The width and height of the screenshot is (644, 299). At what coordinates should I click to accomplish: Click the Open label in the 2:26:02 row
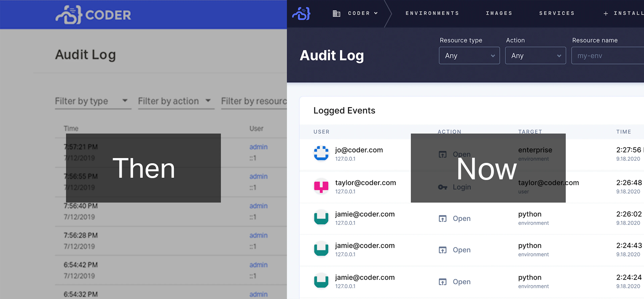[462, 219]
